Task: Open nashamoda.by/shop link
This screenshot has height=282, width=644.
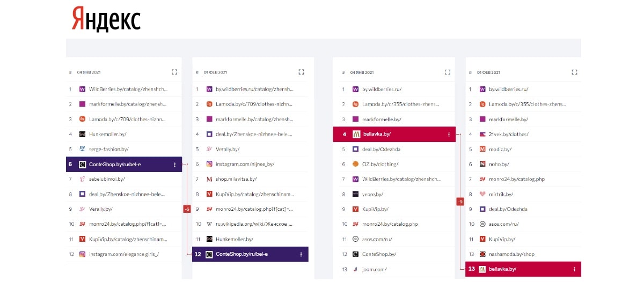Action: (x=512, y=254)
